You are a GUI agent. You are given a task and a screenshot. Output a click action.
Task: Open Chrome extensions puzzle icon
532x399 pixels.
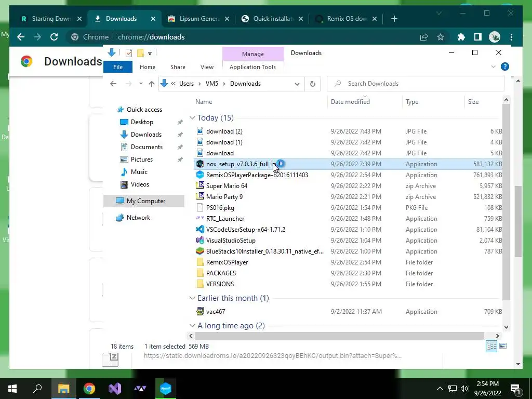461,37
